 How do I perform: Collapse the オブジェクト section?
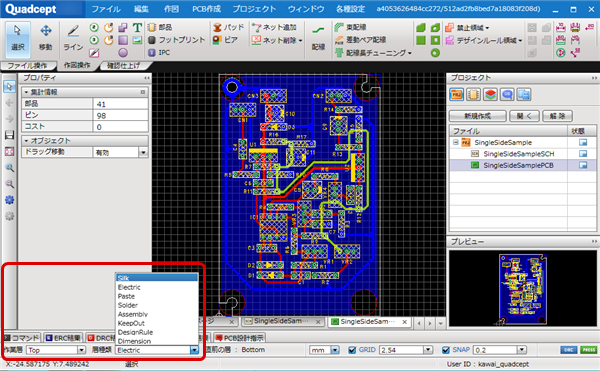pyautogui.click(x=26, y=141)
